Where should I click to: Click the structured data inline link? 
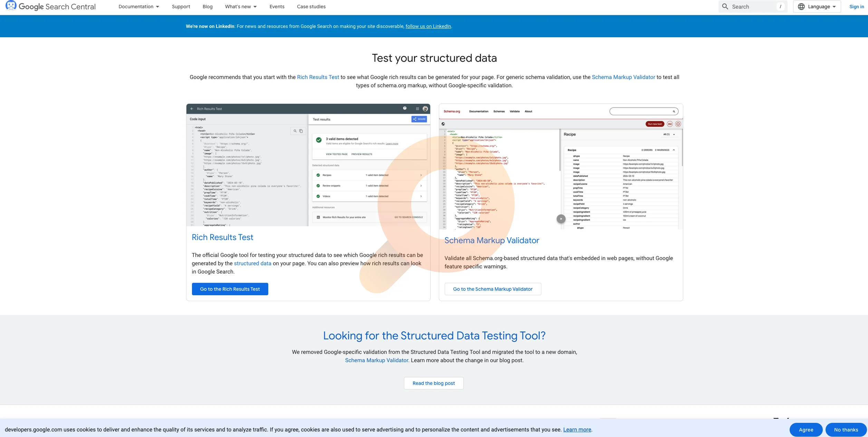tap(252, 263)
